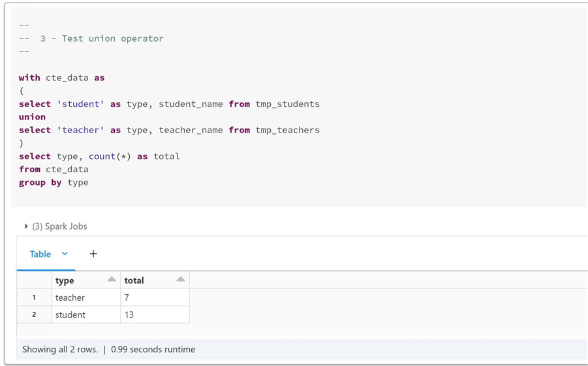Click count(*) in the select line
The height and width of the screenshot is (366, 588).
[110, 157]
